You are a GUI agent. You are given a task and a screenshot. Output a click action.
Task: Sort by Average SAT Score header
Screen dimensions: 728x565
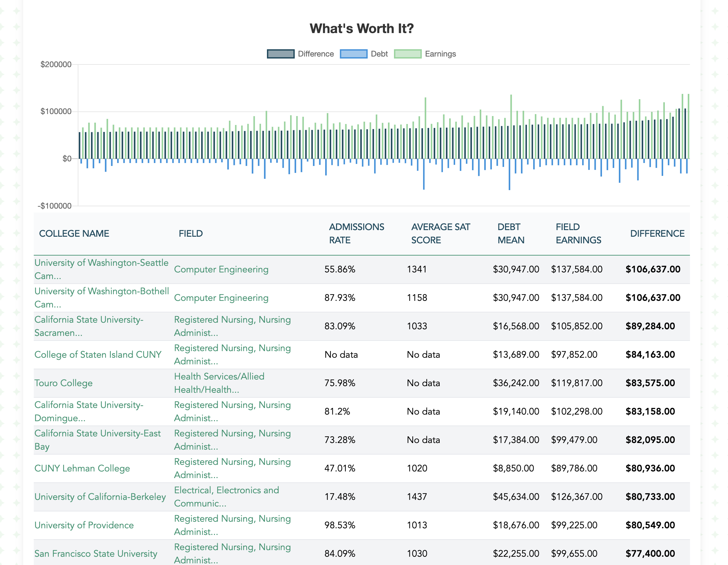coord(441,233)
